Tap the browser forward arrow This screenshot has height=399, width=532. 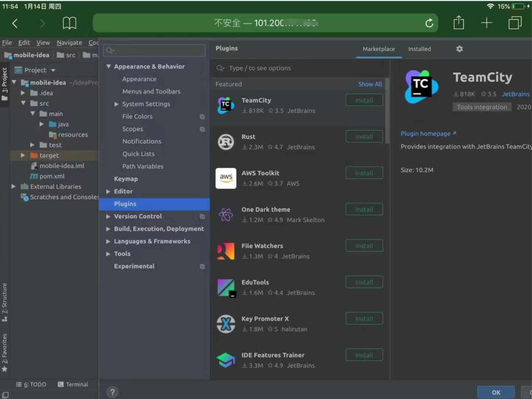(x=42, y=23)
